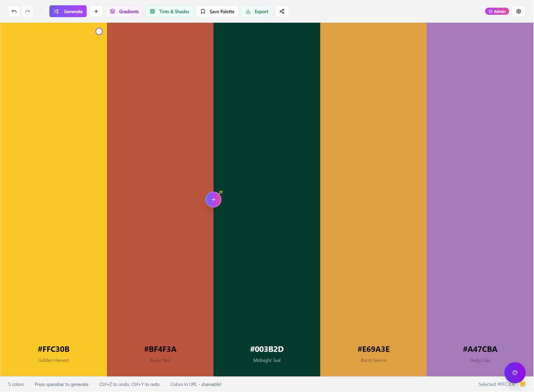Select the Dusty Lilac color column
Viewport: 534px width, 392px height.
click(480, 200)
